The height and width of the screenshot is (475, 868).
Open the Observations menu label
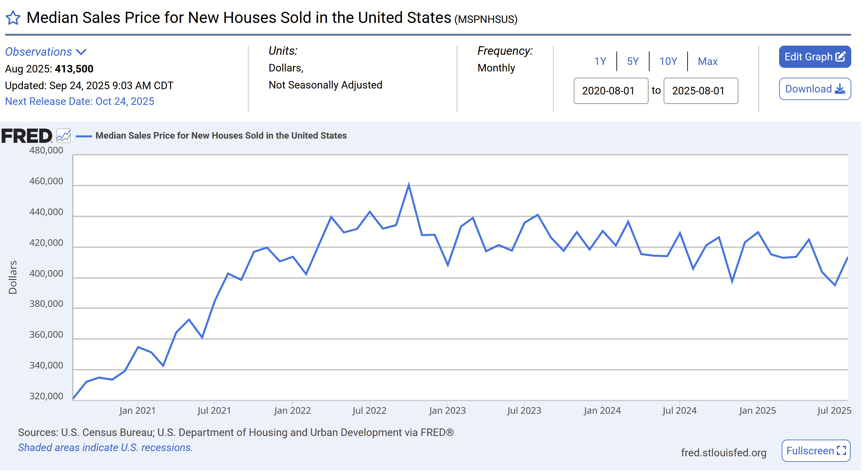38,52
